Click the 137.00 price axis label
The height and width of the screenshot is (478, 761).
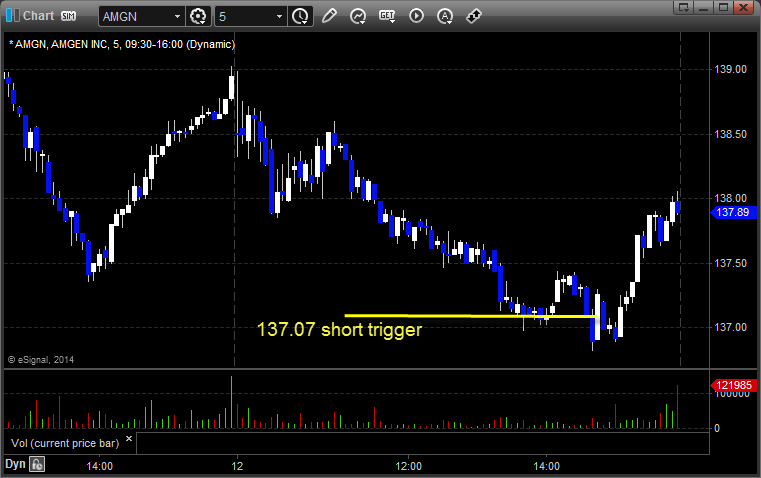(730, 327)
